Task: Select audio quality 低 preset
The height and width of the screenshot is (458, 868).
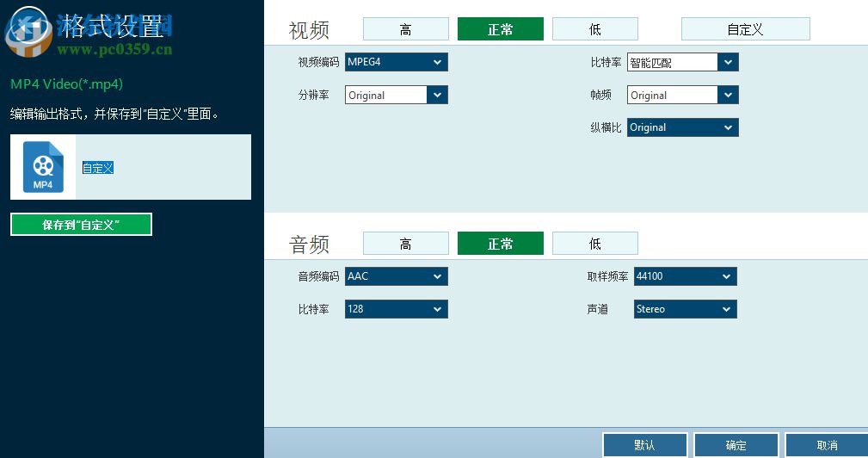Action: (595, 244)
